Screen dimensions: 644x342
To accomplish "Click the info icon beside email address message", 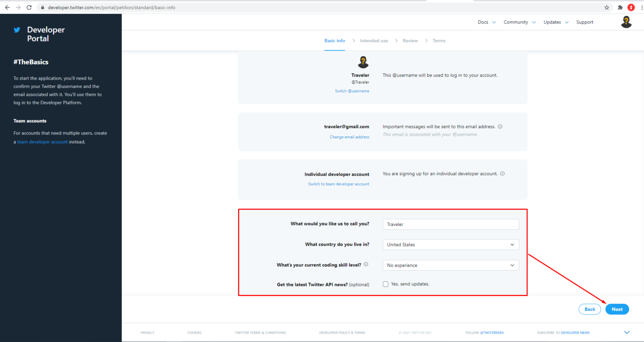I will (500, 126).
